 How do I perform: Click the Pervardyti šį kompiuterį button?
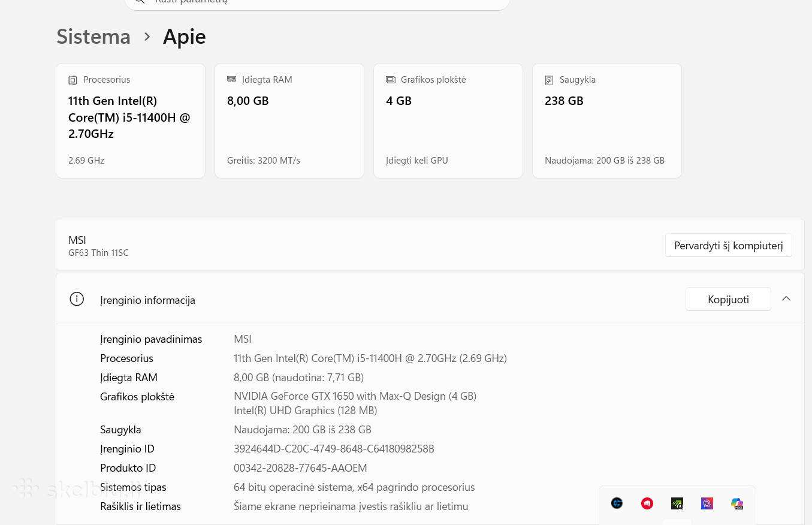point(729,245)
